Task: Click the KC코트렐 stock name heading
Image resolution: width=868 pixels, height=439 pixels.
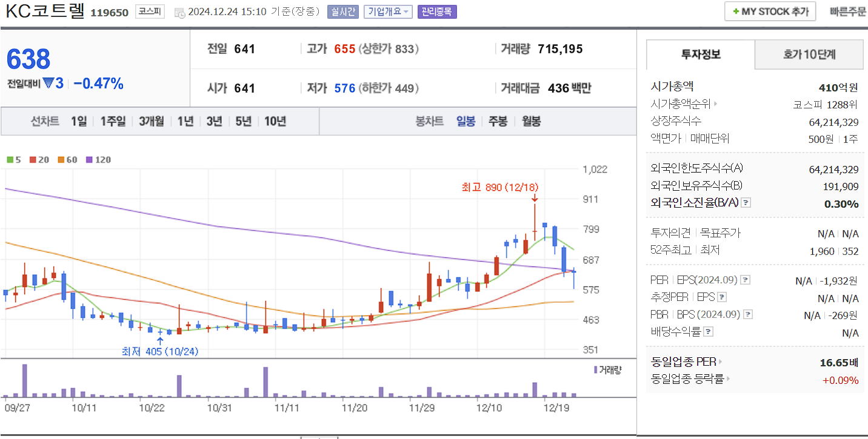Action: pyautogui.click(x=45, y=12)
